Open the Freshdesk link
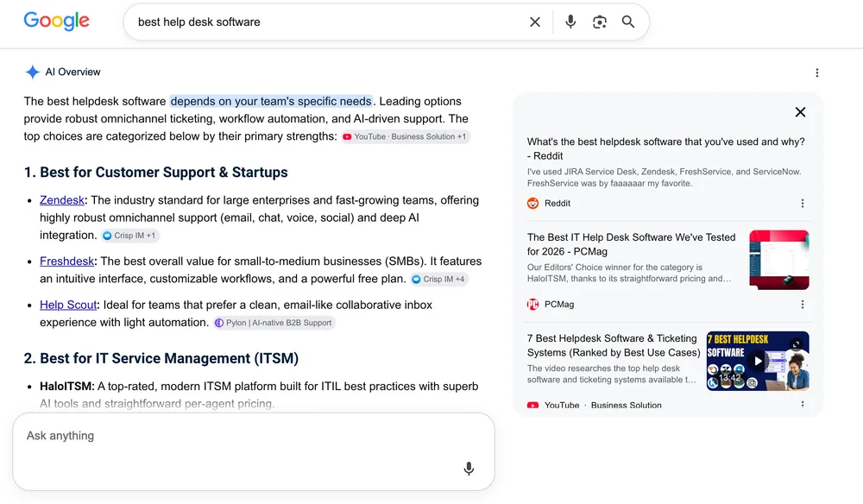Viewport: 863px width, 504px height. (67, 261)
